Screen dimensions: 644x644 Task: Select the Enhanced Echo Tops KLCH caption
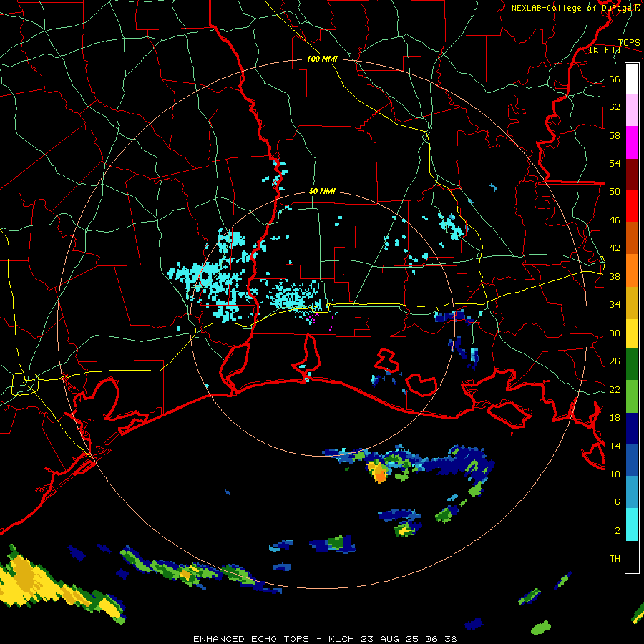[x=325, y=639]
